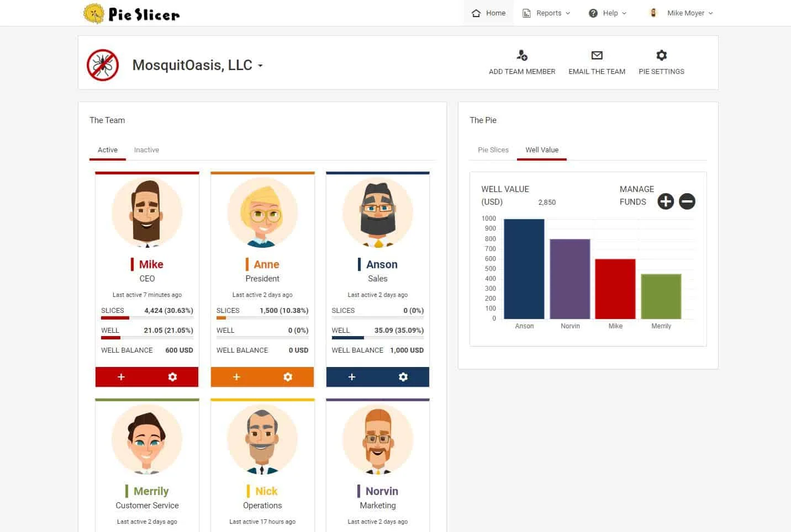The height and width of the screenshot is (532, 791).
Task: Open Email The Team envelope icon
Action: tap(597, 55)
